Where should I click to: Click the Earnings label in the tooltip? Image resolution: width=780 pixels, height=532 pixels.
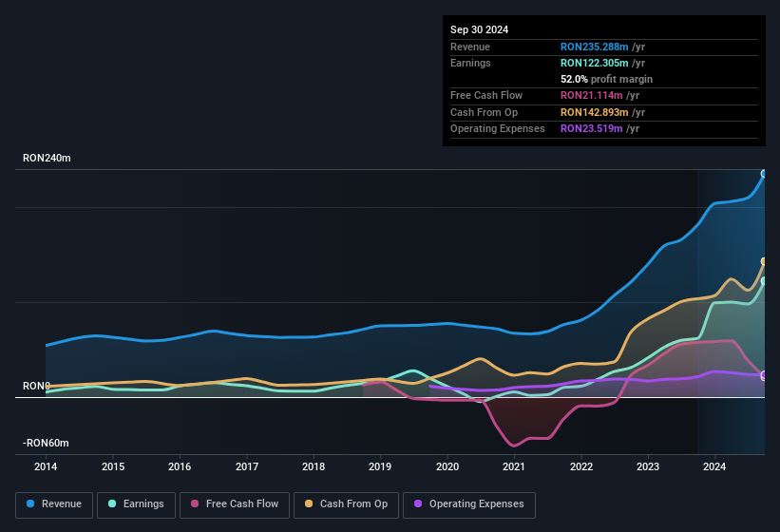(x=470, y=63)
